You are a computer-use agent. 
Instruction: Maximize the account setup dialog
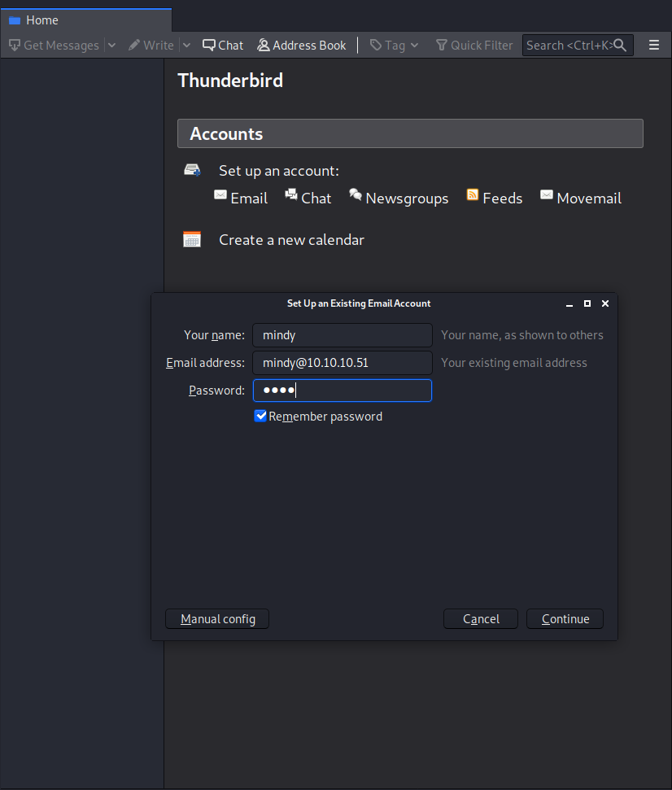(x=587, y=303)
